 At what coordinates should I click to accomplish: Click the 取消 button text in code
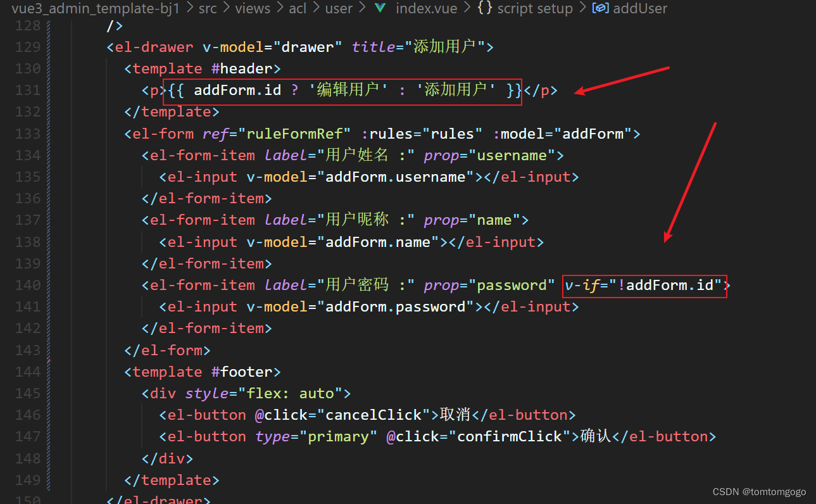click(455, 415)
